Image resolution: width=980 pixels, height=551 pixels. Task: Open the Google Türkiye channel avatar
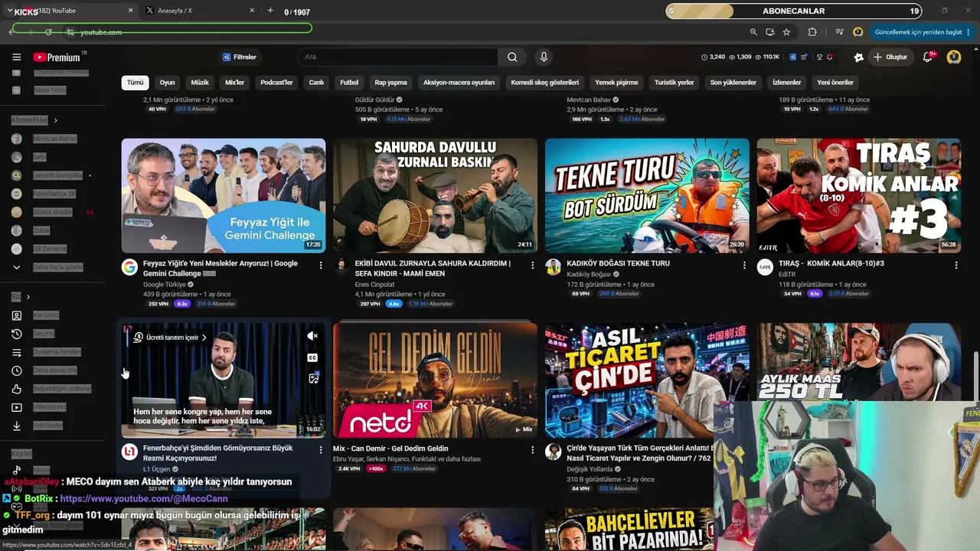[129, 267]
